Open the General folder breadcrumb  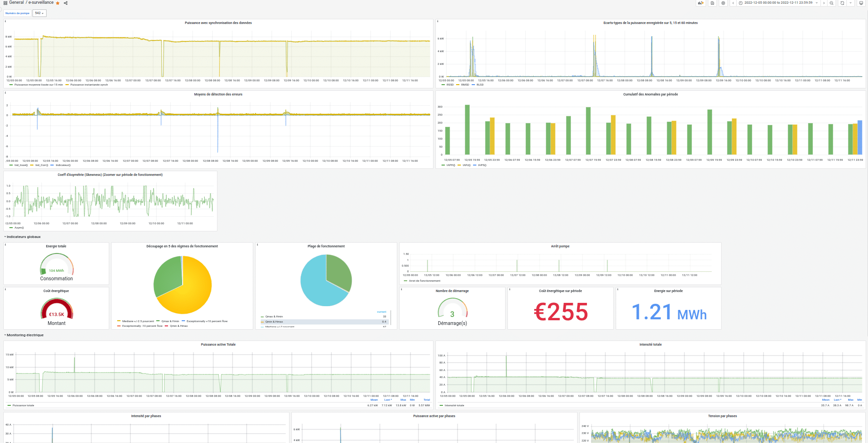coord(16,3)
